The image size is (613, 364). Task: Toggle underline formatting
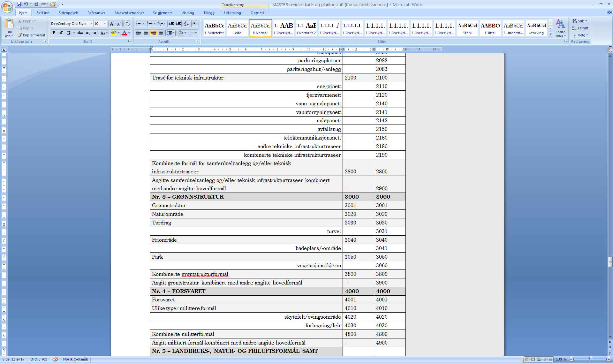coord(69,33)
